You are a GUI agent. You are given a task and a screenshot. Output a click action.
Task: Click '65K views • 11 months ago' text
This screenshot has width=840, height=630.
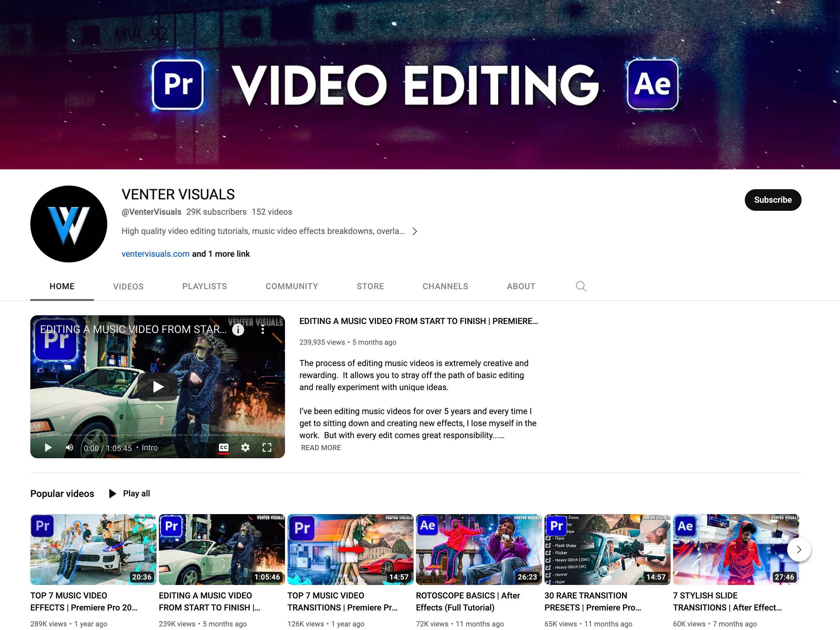pyautogui.click(x=588, y=624)
